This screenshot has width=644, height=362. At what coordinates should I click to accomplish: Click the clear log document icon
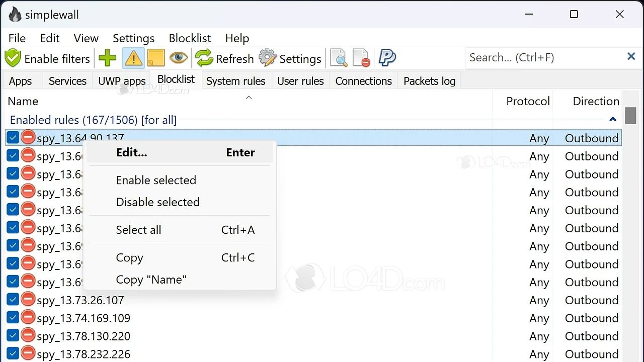click(x=361, y=58)
